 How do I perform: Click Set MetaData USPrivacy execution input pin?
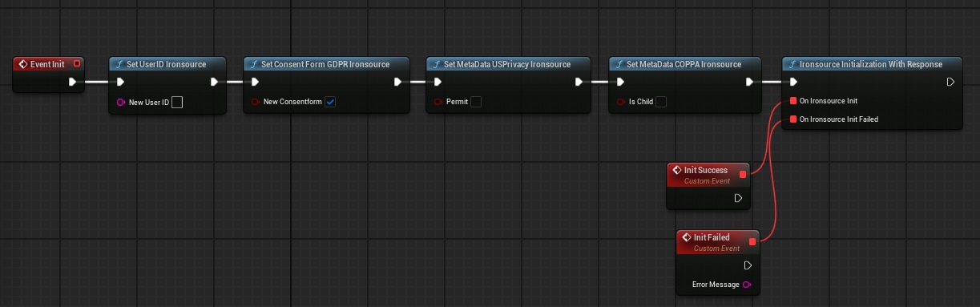point(438,82)
